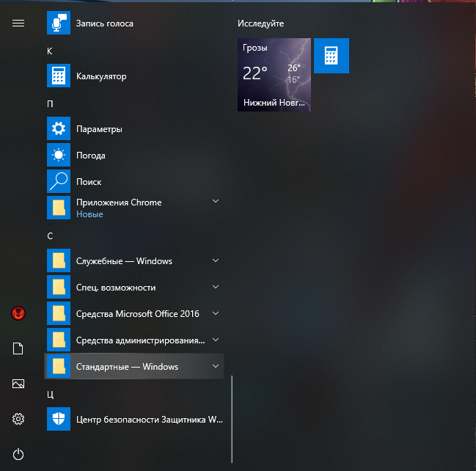Image resolution: width=476 pixels, height=471 pixels.
Task: Expand Средства администрирования chevron
Action: (216, 340)
